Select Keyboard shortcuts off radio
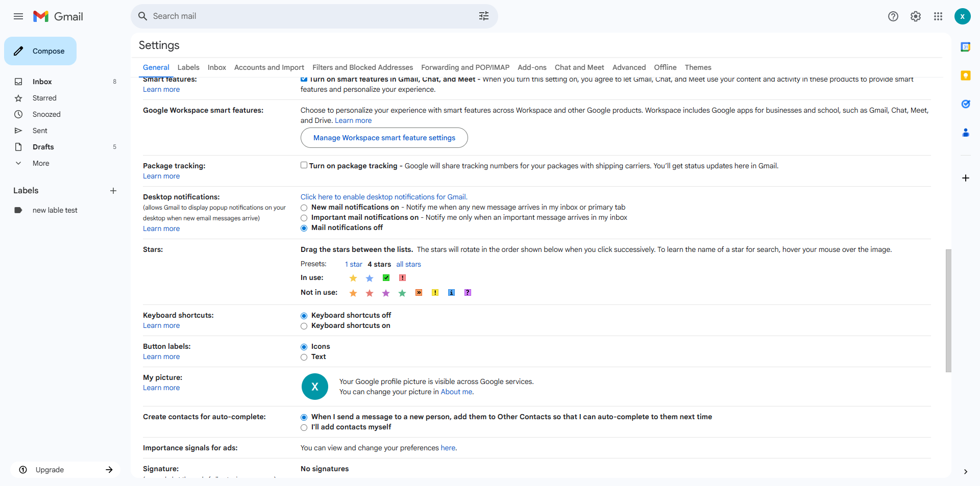 coord(304,316)
